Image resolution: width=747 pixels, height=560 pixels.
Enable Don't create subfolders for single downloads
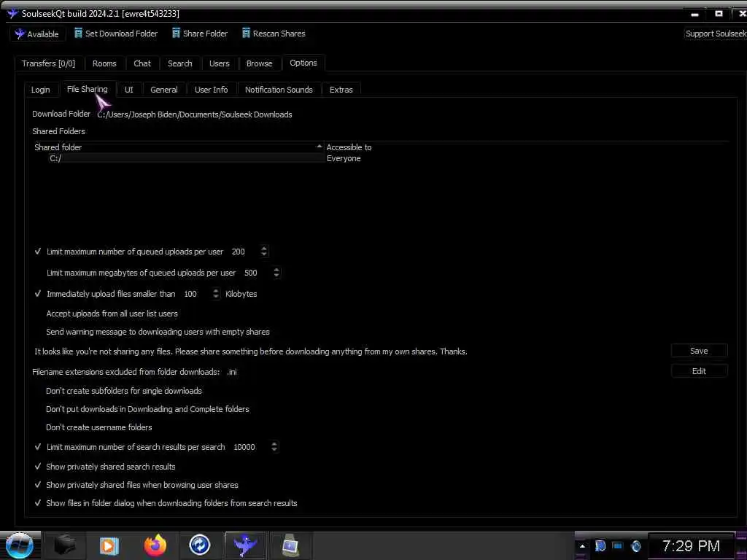(x=38, y=391)
